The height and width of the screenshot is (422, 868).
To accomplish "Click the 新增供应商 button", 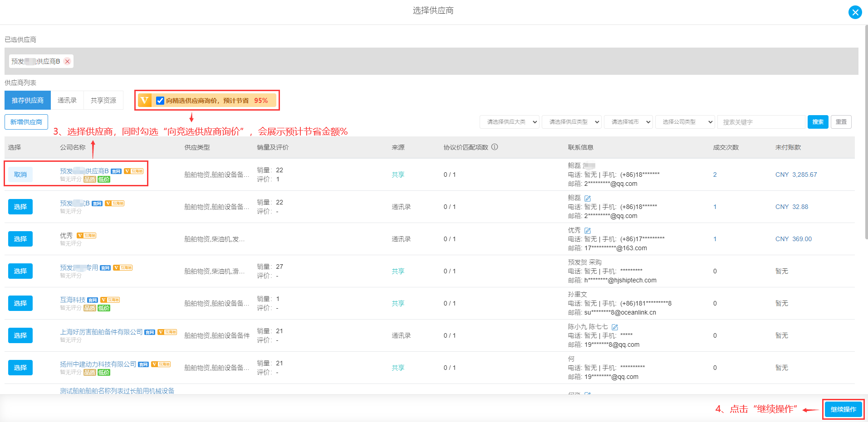I will pos(26,122).
